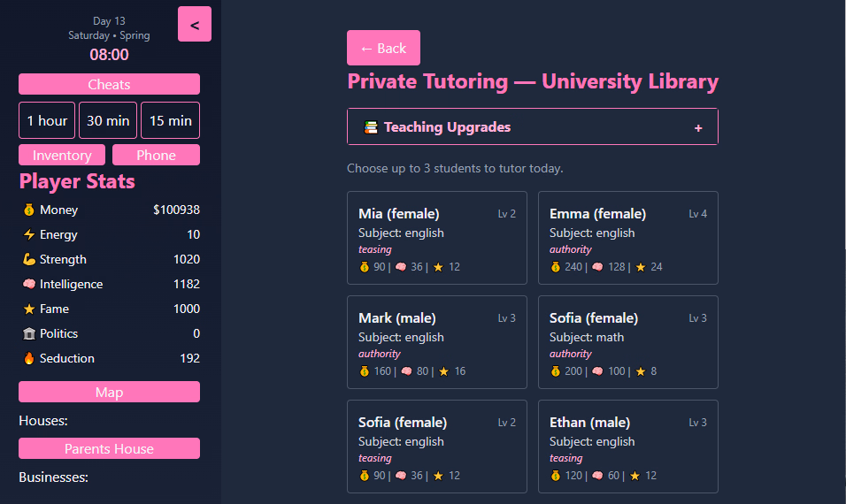
Task: Select Mia as a tutoring student
Action: 437,238
